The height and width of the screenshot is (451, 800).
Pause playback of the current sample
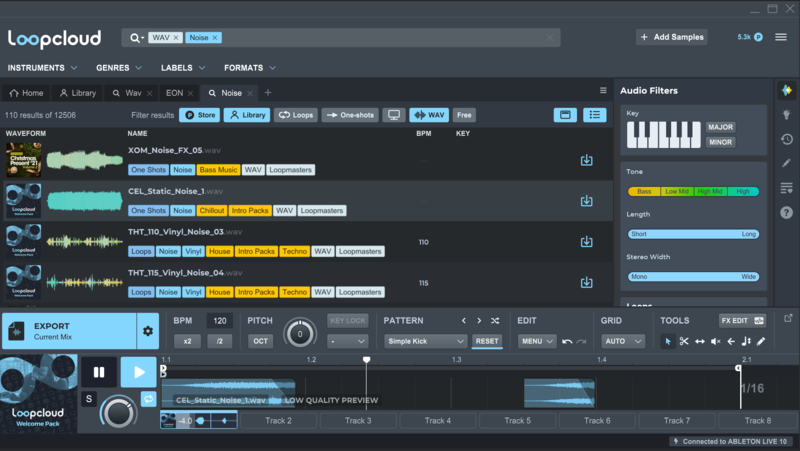click(99, 372)
